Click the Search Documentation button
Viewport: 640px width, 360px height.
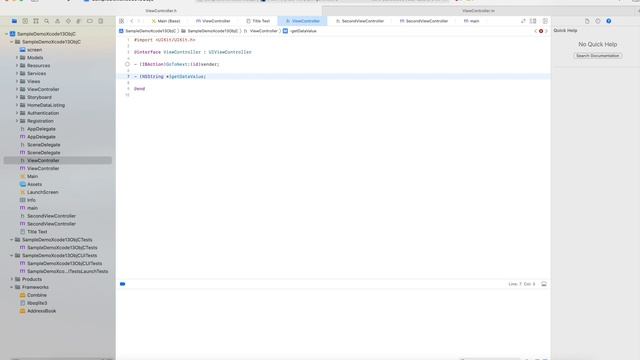coord(598,56)
